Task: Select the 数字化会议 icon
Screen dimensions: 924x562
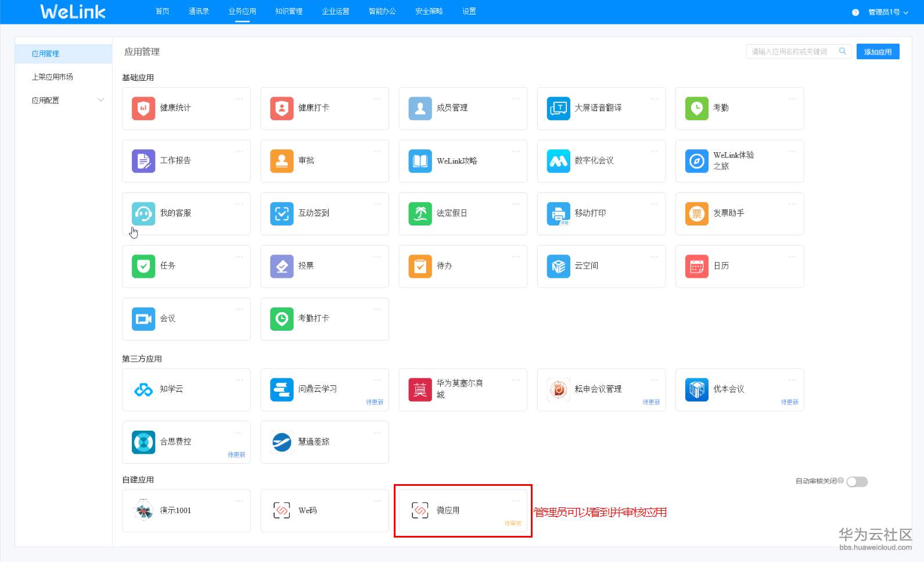Action: click(558, 161)
